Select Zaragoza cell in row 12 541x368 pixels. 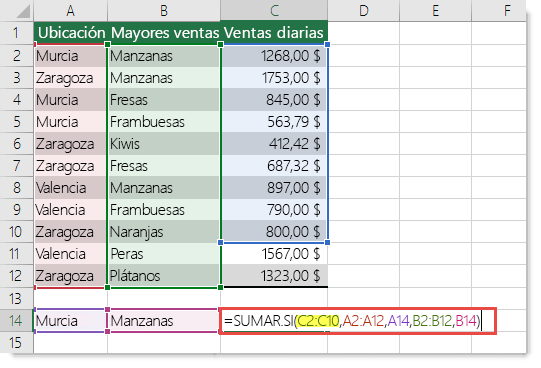tap(71, 276)
